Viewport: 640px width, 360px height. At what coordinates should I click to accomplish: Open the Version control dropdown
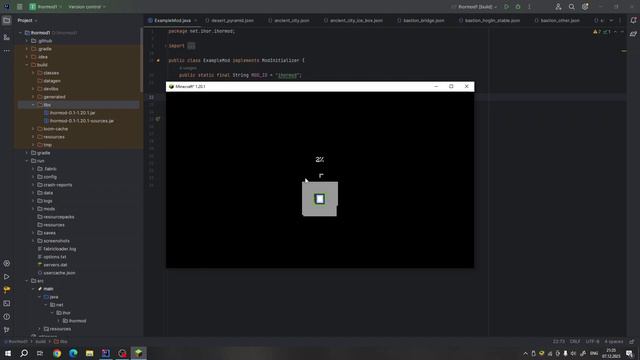click(x=87, y=7)
